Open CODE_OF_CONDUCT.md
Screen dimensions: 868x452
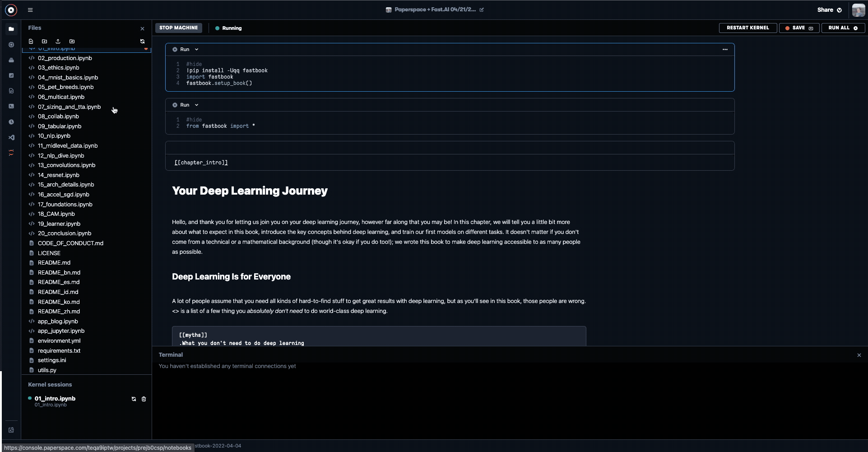(x=70, y=243)
